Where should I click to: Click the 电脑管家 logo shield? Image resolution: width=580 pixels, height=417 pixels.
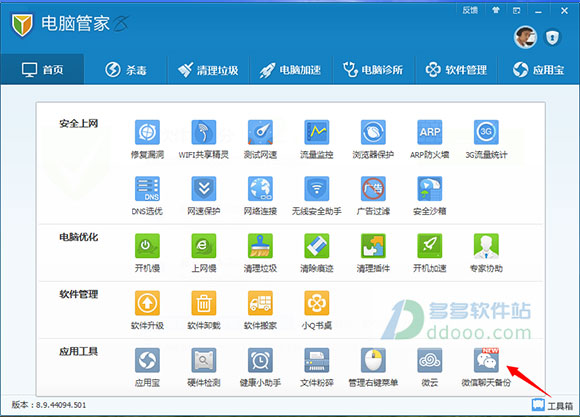tap(22, 25)
